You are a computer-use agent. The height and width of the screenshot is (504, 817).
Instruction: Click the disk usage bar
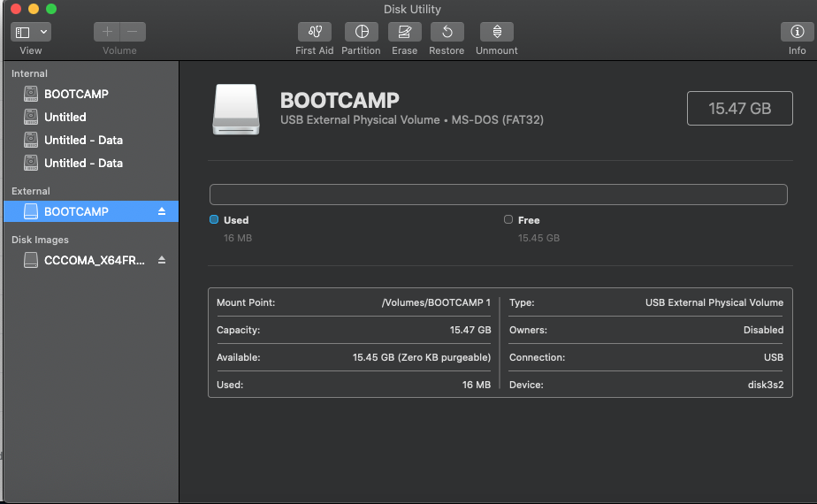click(x=498, y=195)
